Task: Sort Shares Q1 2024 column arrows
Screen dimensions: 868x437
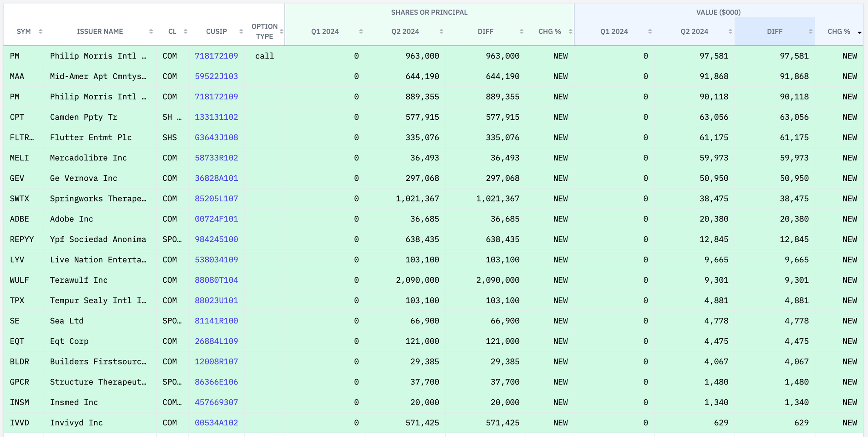Action: (361, 32)
